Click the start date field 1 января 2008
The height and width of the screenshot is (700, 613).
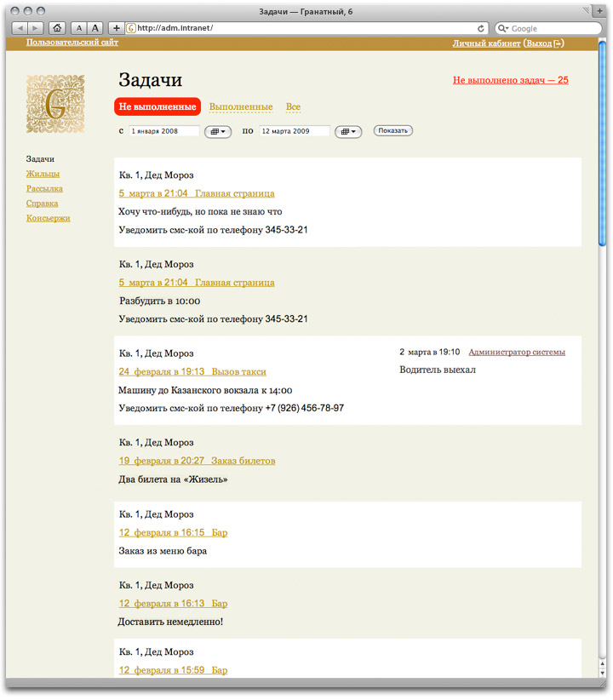163,131
